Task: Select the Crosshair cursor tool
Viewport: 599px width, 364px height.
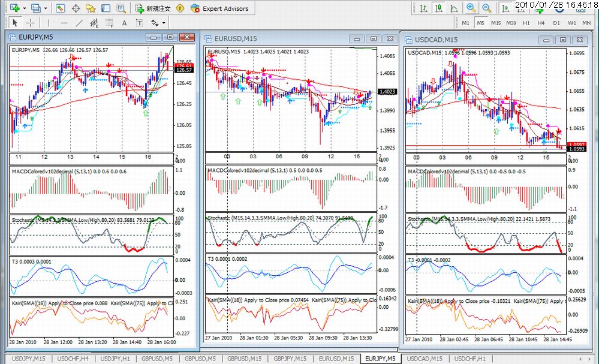Action: pyautogui.click(x=30, y=23)
